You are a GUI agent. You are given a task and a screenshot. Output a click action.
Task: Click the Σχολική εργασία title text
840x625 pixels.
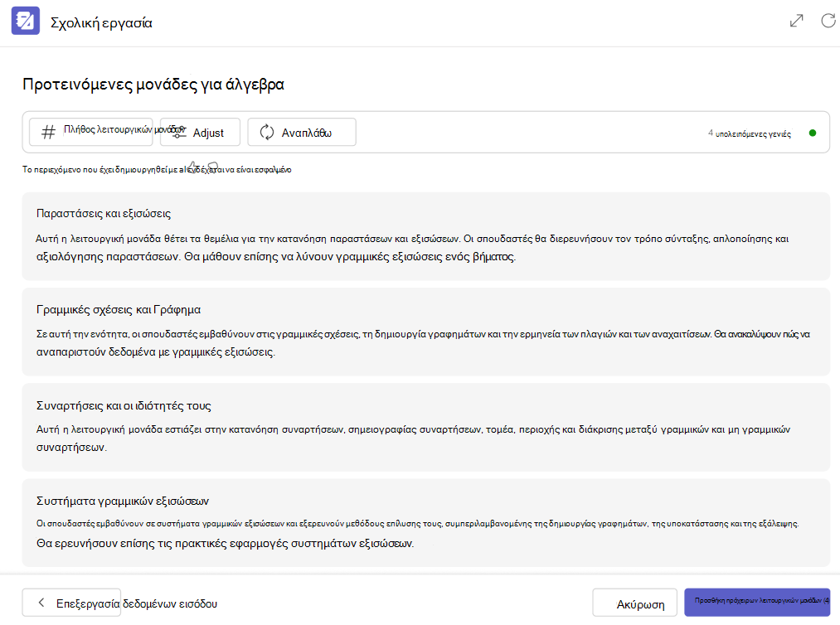pyautogui.click(x=101, y=23)
